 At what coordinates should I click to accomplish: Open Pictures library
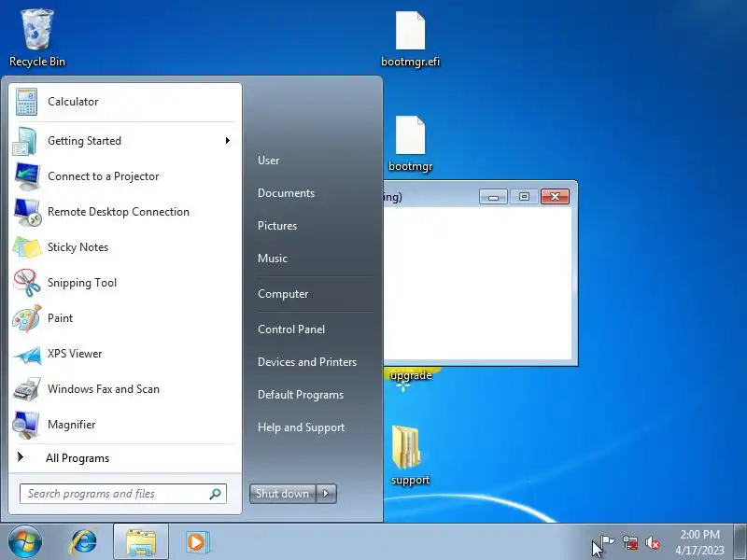[x=277, y=226]
